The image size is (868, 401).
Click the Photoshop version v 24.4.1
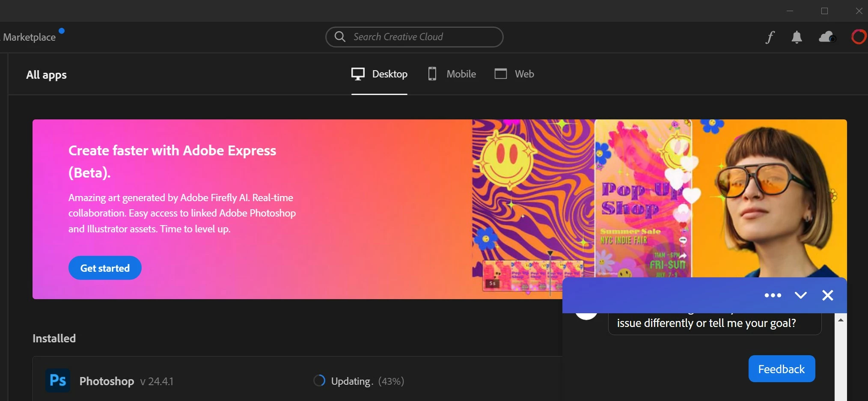tap(157, 381)
